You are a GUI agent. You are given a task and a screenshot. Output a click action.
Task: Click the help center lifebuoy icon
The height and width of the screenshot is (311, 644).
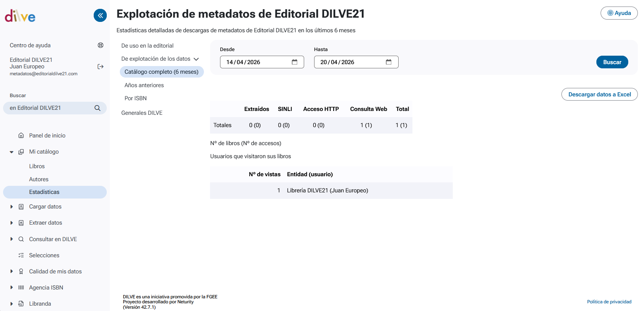coord(101,45)
